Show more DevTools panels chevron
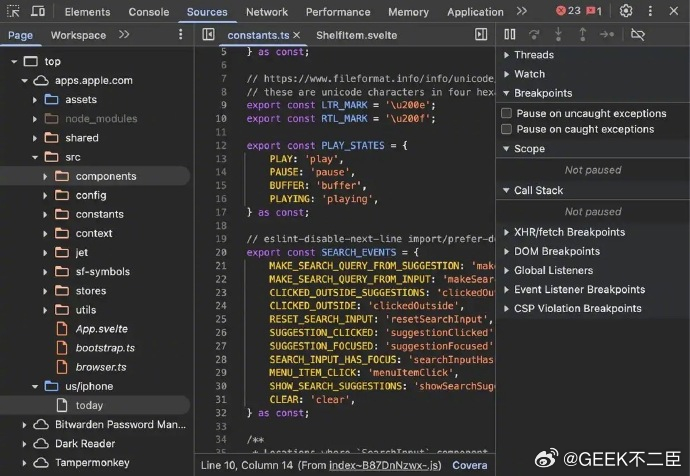 click(522, 11)
